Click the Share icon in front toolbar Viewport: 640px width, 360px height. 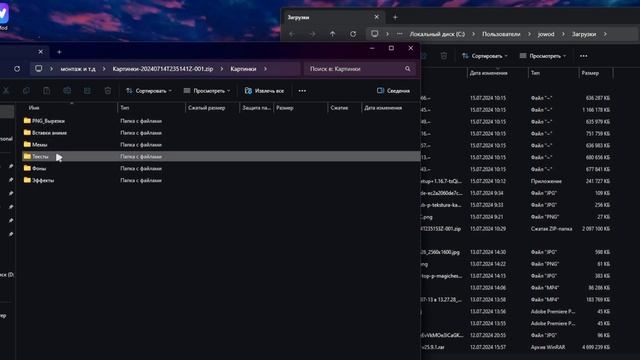point(87,91)
